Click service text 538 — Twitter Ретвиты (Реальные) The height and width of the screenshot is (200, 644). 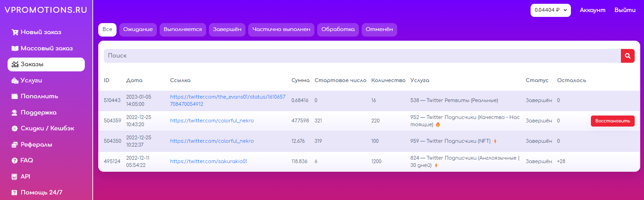pos(454,100)
